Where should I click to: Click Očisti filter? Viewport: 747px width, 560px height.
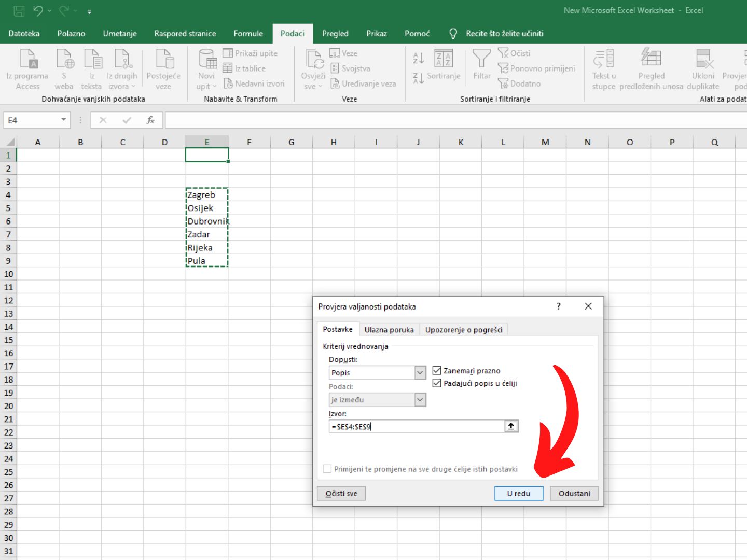click(x=514, y=53)
